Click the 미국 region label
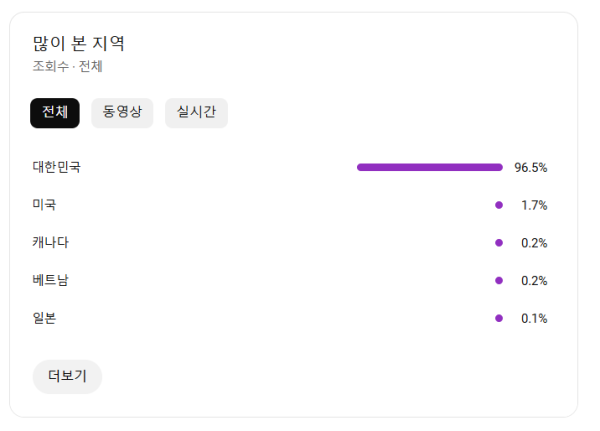 [44, 205]
